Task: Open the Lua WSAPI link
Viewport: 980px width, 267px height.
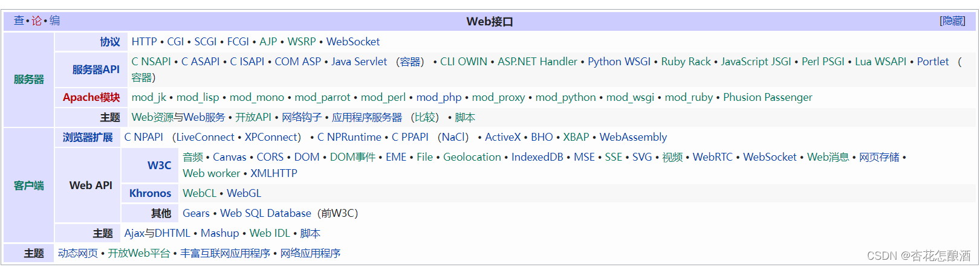Action: pos(881,62)
